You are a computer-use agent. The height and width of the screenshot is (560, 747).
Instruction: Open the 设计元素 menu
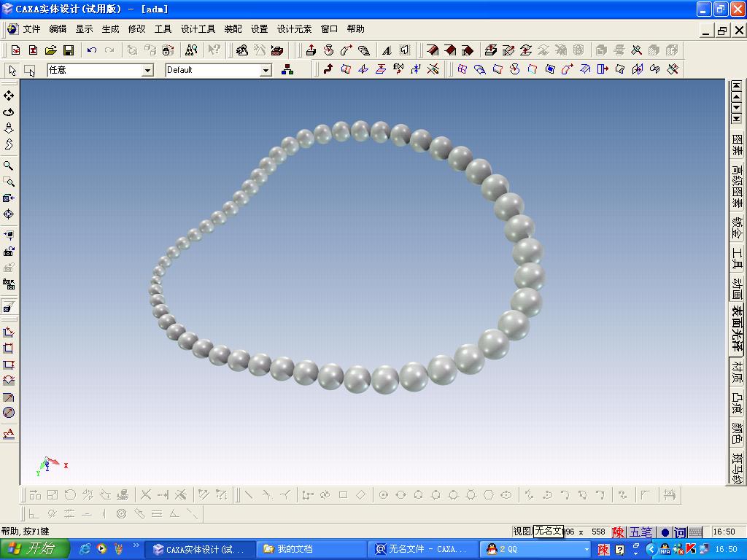295,29
